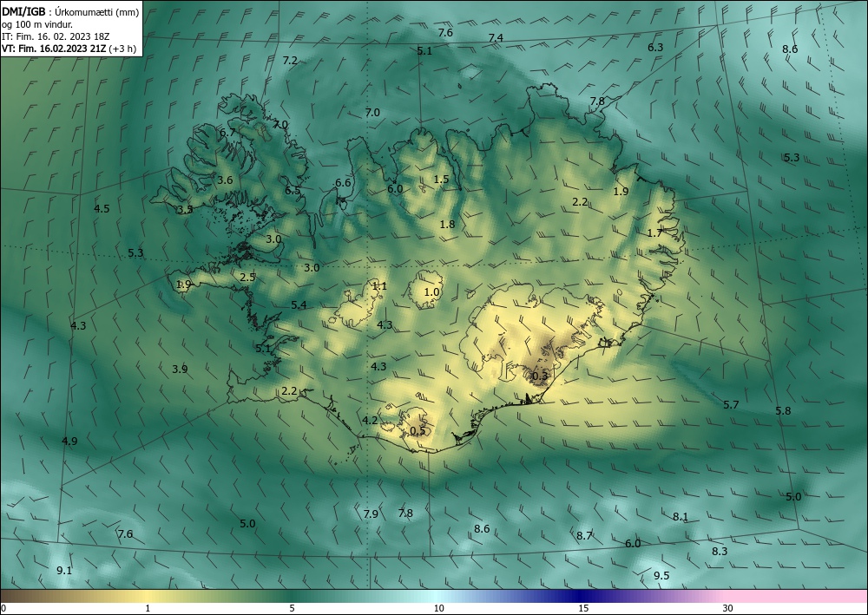Click the 1.8 value on the map
Image resolution: width=868 pixels, height=615 pixels.
(447, 225)
